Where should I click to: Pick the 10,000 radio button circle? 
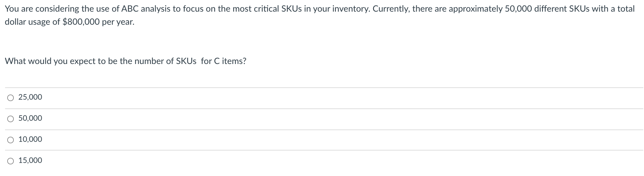[11, 140]
